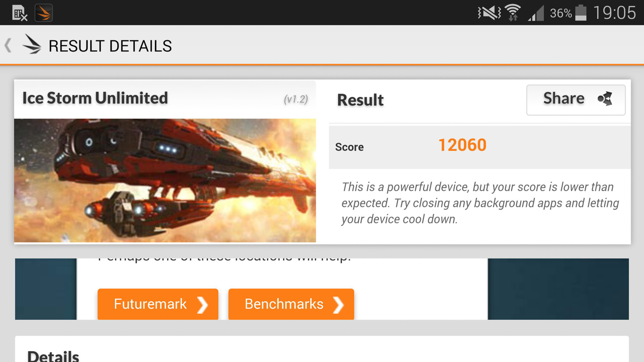
Task: Click the Share button
Action: [x=576, y=100]
